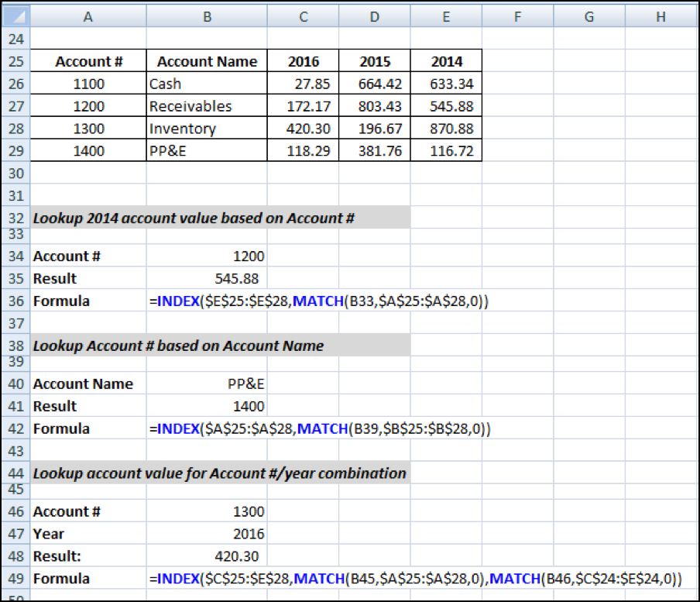Select the PP&E 2015 value "381.76"
The width and height of the screenshot is (700, 602).
coord(375,150)
